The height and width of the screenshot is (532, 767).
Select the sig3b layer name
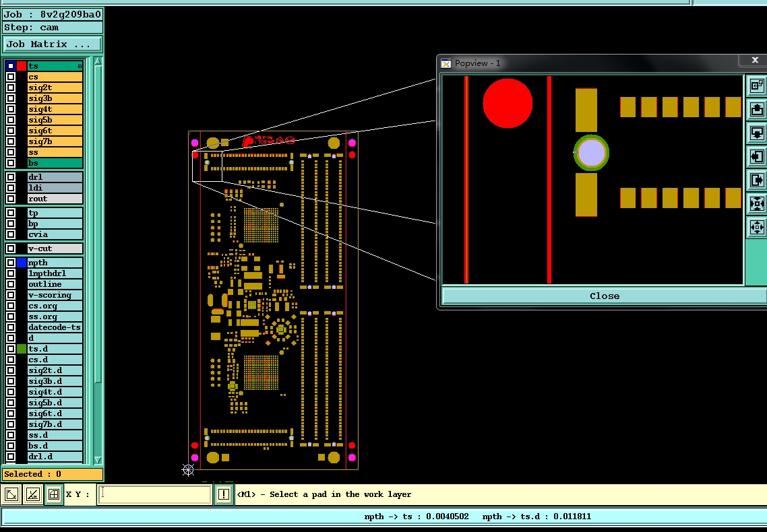pos(55,98)
